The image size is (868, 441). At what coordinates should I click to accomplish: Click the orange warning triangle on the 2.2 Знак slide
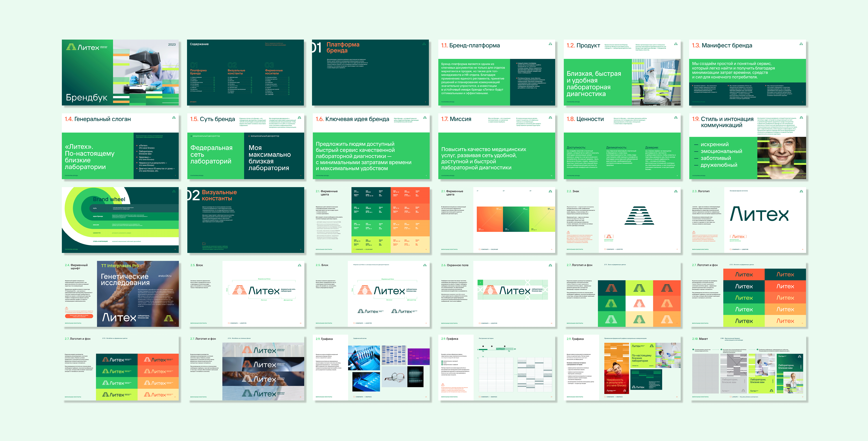[x=569, y=233]
